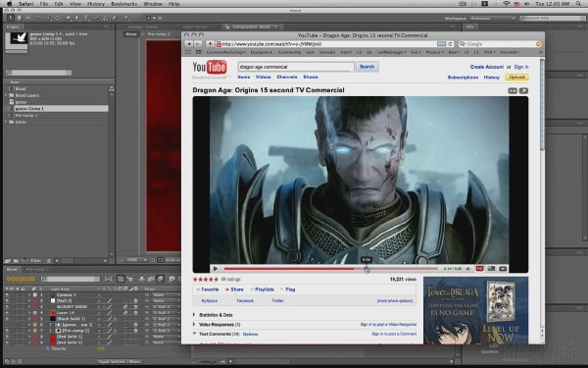Click the YouTube Search button
Image resolution: width=588 pixels, height=368 pixels.
(367, 67)
